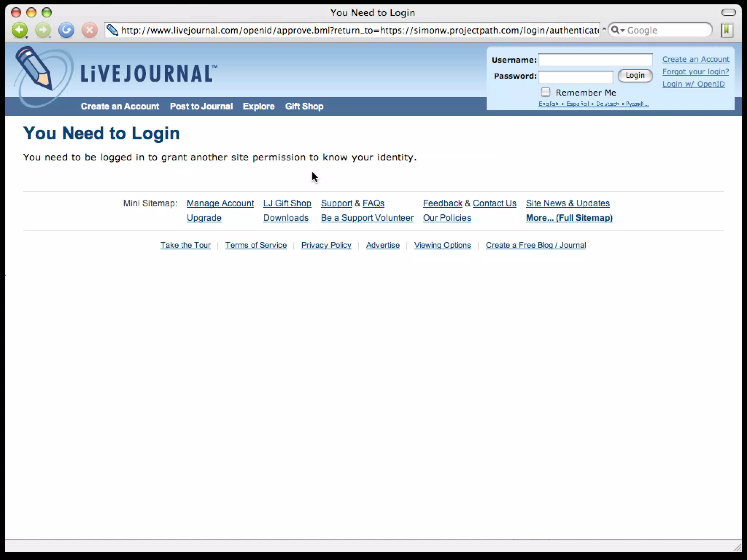Click the toolbar toggle pill in the title bar
Screen dimensions: 747x560
click(x=728, y=12)
